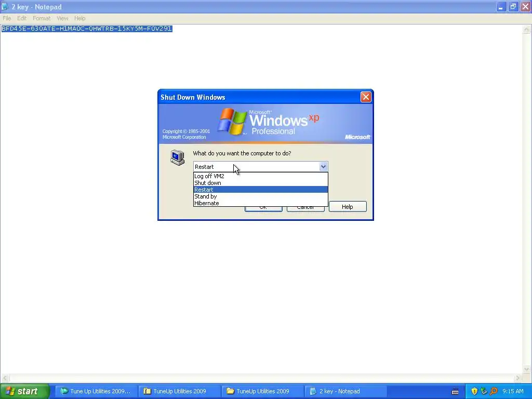Click the Notepad horizontal scrollbar left arrow
The width and height of the screenshot is (532, 399).
5,378
